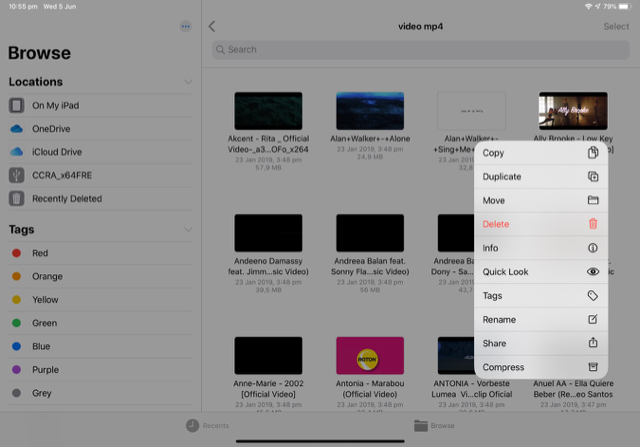Focus the Search field

click(420, 49)
